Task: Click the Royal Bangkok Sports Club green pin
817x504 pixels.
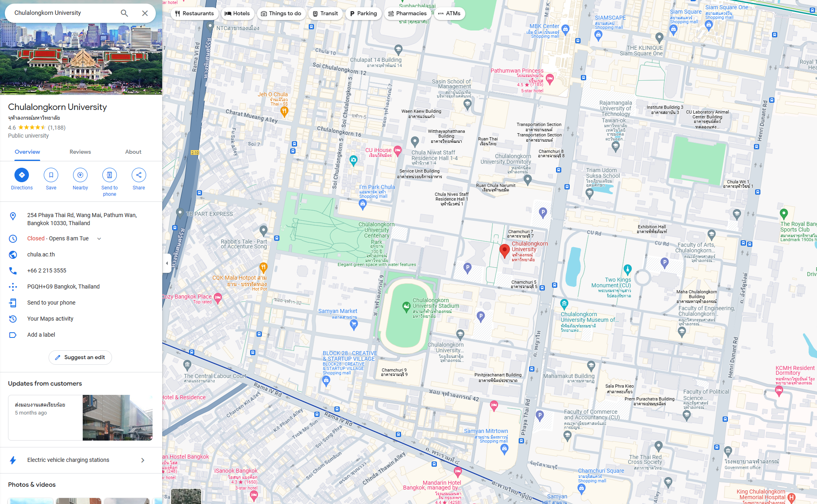Action: point(784,214)
